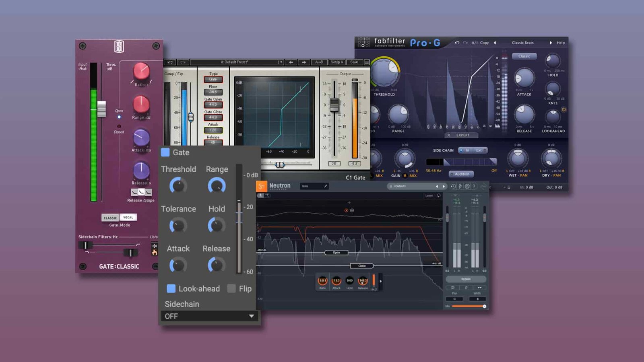Open the Sidechain OFF dropdown

coord(209,316)
